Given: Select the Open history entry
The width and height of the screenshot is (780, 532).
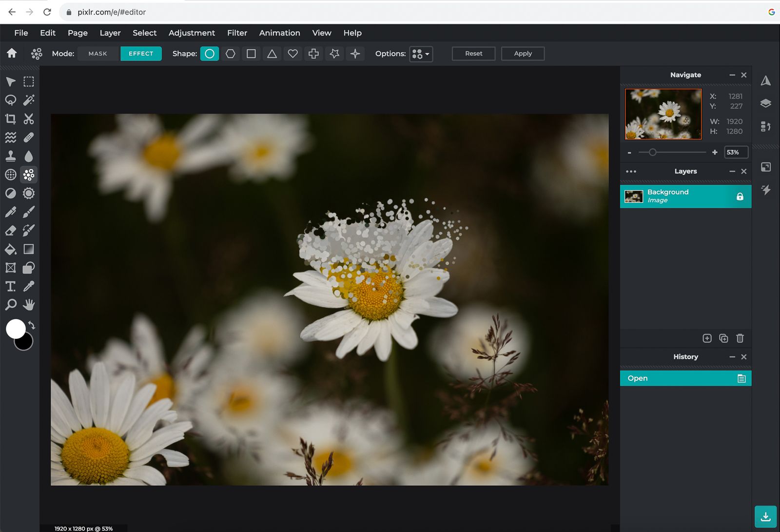Looking at the screenshot, I should (685, 378).
